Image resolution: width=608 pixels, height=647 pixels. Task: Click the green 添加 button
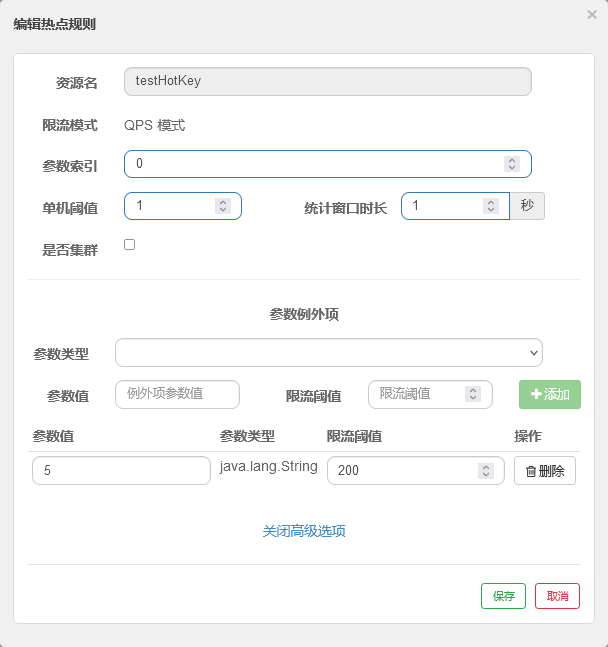click(549, 394)
